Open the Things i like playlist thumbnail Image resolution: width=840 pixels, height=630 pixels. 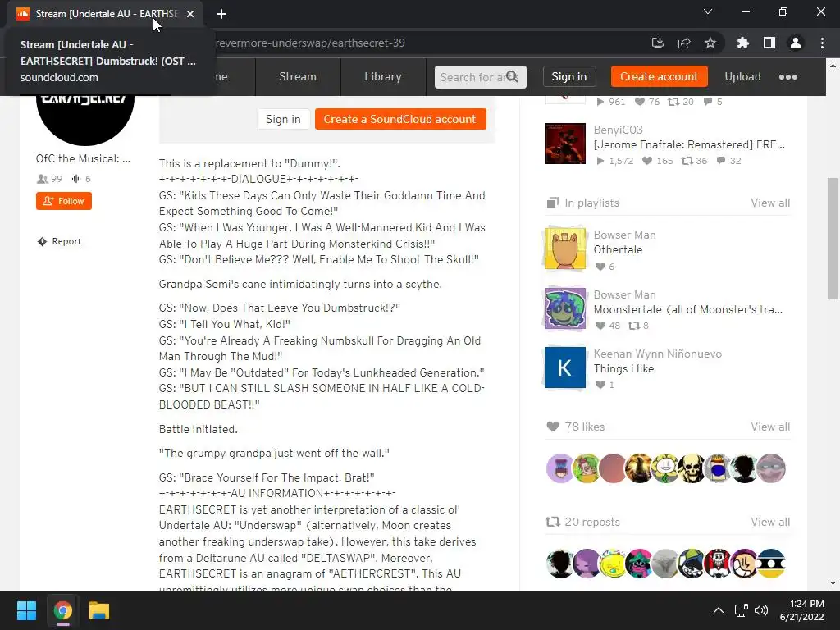coord(565,367)
